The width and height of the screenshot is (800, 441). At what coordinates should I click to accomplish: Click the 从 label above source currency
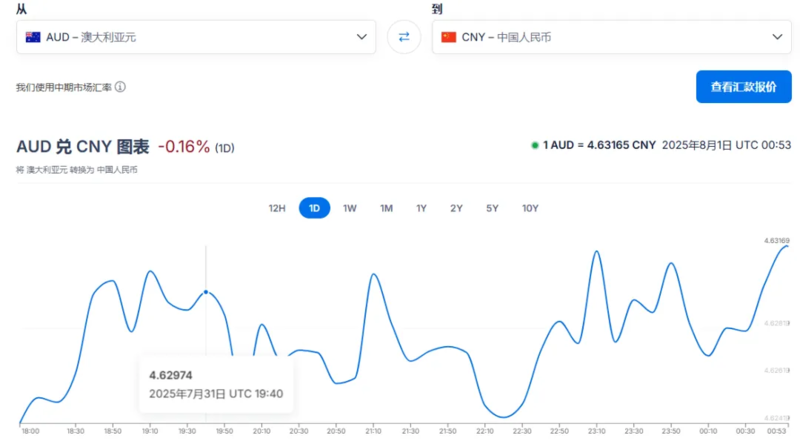(x=21, y=9)
